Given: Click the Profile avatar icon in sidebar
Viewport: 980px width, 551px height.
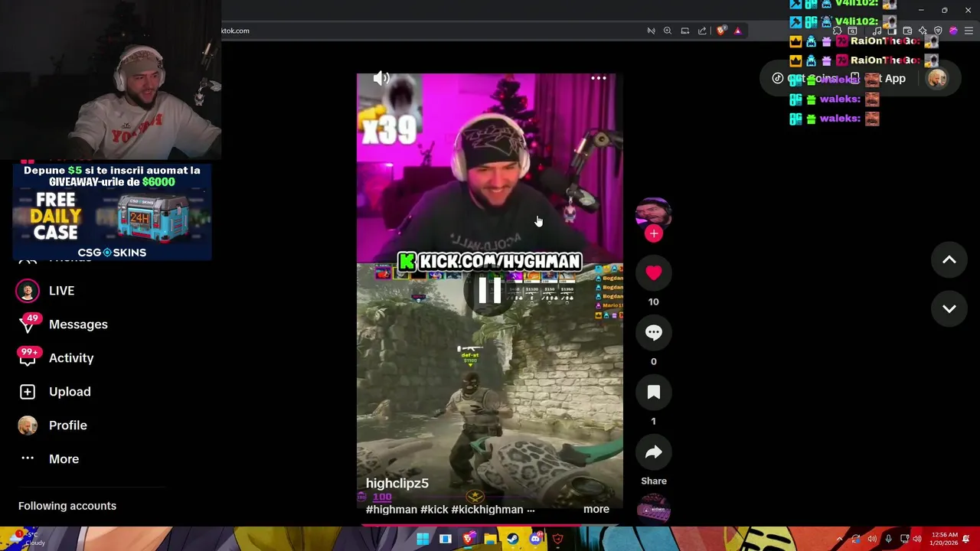Looking at the screenshot, I should click(x=28, y=425).
